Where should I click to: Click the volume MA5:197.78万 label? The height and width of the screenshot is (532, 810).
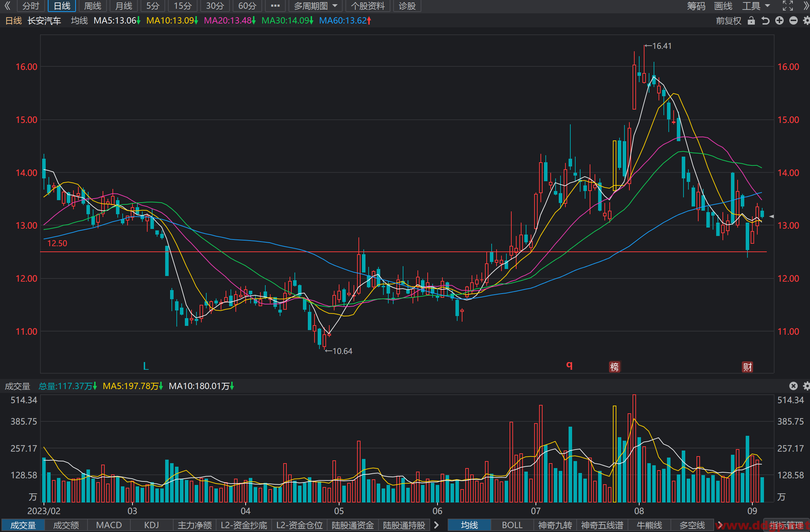pos(133,386)
